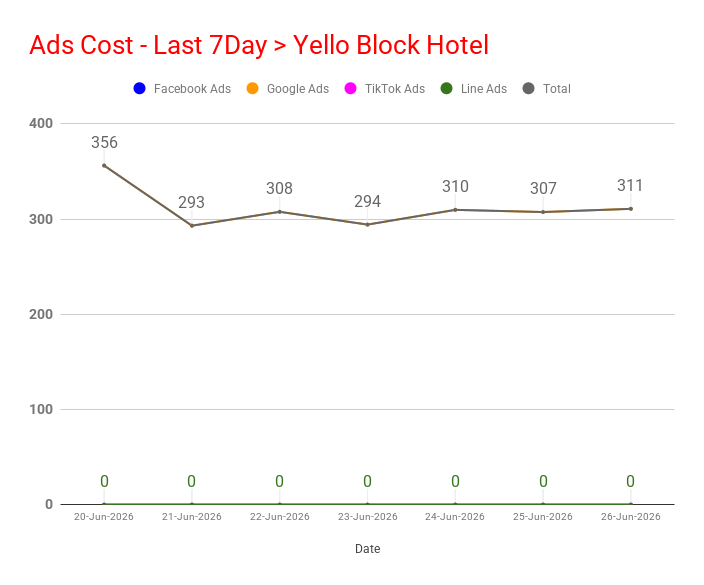
Task: Click the 310 data label
Action: pyautogui.click(x=455, y=186)
